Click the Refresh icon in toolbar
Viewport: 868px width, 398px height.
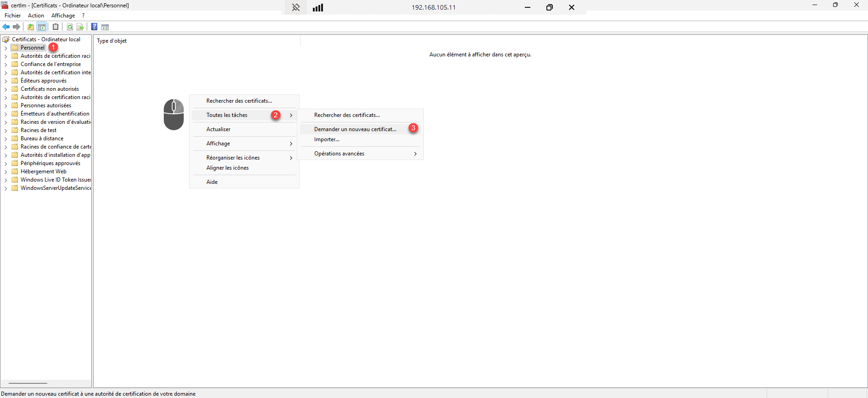70,27
